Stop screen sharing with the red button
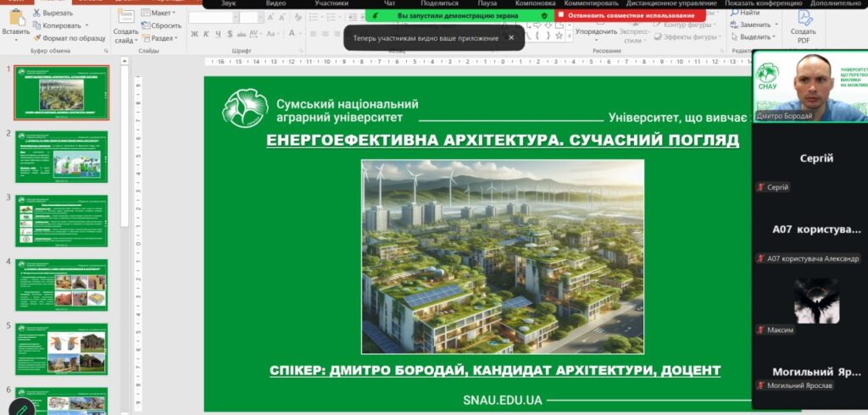The image size is (868, 415). coord(630,15)
